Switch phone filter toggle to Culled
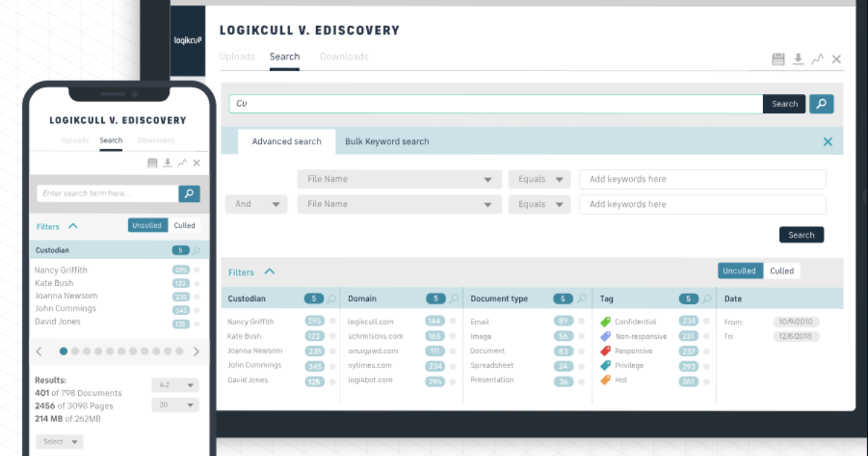Viewport: 868px width, 456px height. tap(184, 225)
